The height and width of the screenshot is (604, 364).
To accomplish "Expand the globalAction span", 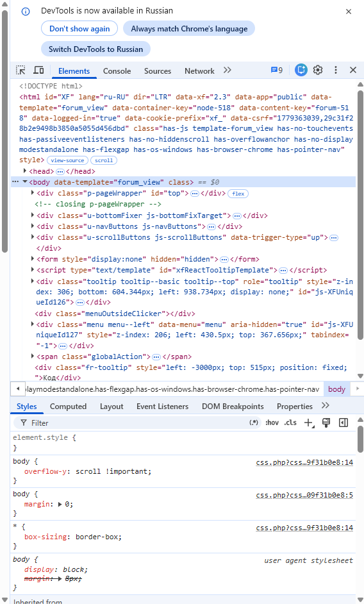I will pos(33,357).
